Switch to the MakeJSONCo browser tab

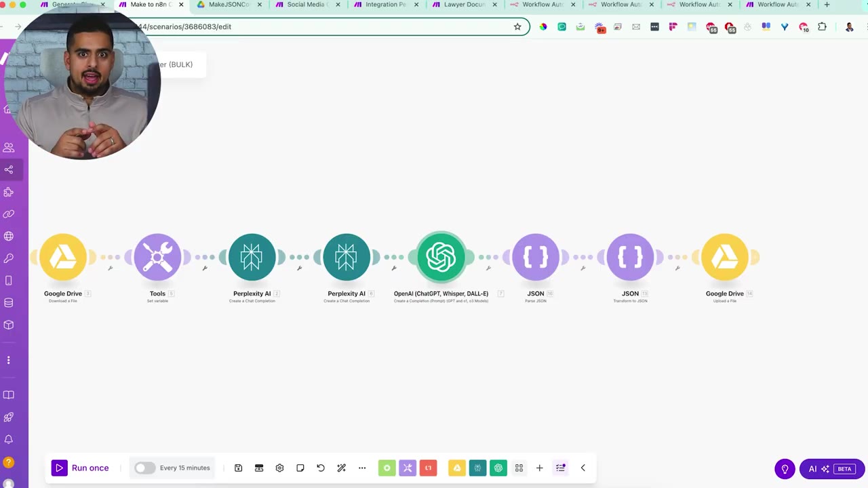(x=229, y=5)
